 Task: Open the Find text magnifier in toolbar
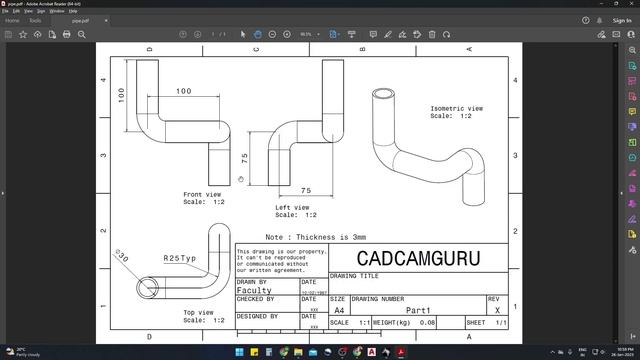click(82, 35)
